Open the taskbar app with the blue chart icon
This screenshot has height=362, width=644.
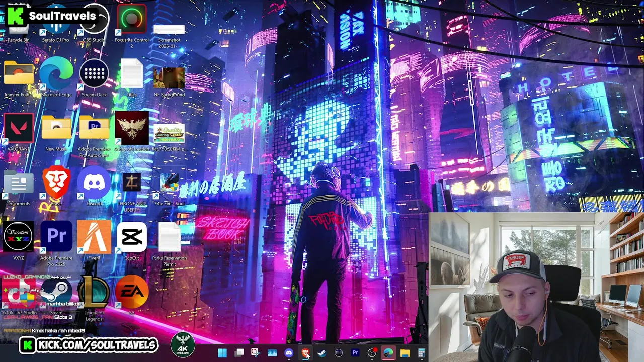tap(272, 353)
